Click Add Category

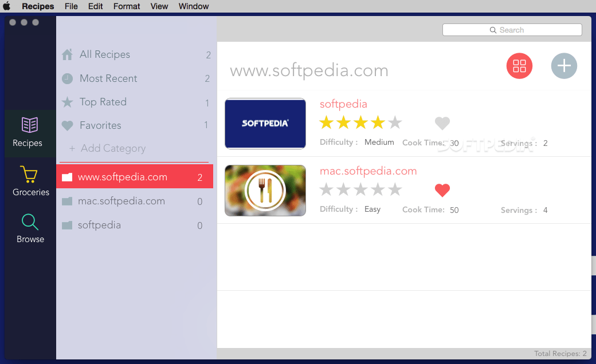(x=108, y=148)
